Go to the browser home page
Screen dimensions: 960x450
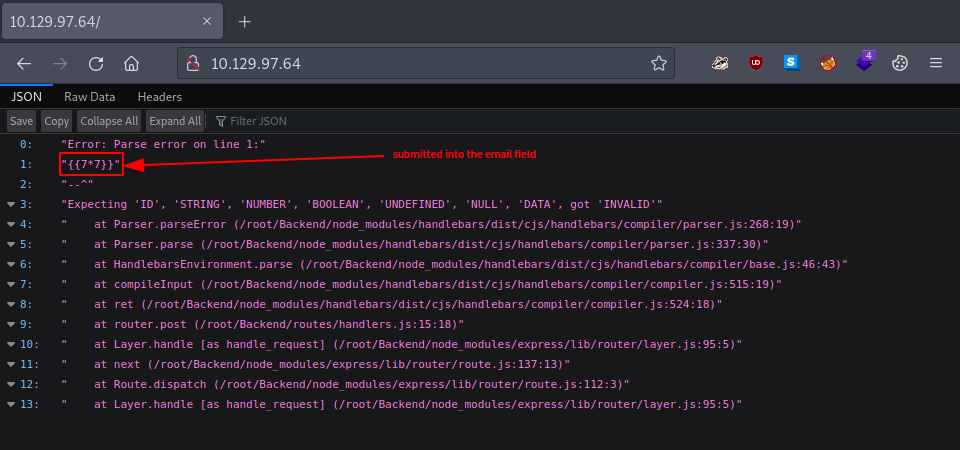coord(131,63)
